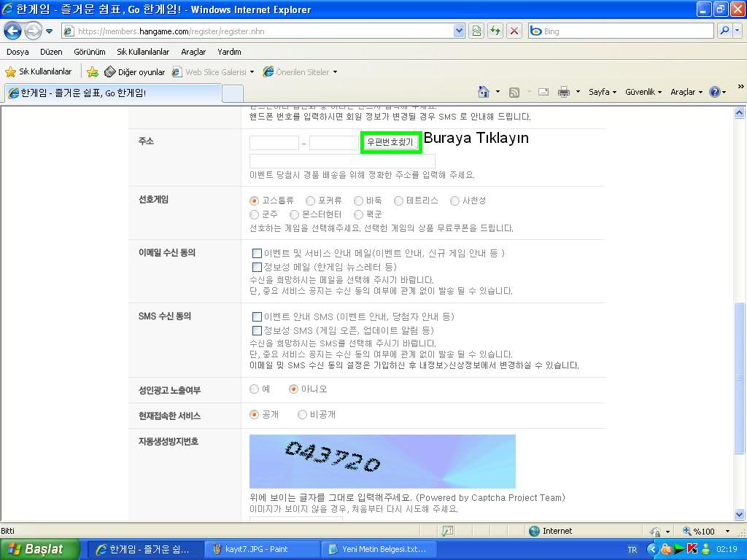Select 예 for adult ad exposure
Screen dimensions: 747x560
[x=255, y=389]
